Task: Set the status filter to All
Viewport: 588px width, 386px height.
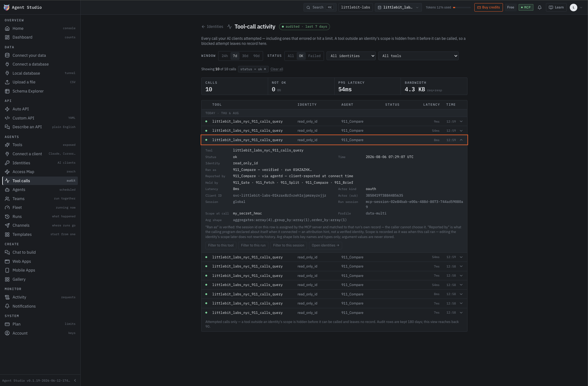Action: 291,56
